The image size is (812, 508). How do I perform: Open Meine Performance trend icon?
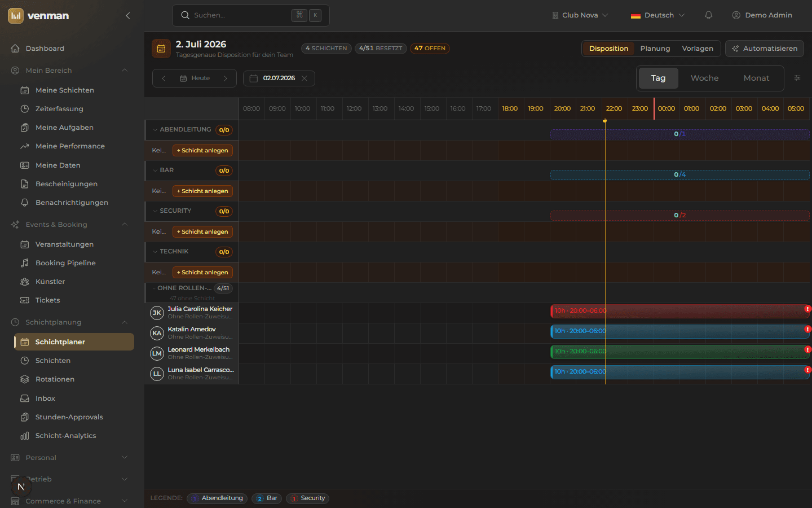click(x=25, y=146)
